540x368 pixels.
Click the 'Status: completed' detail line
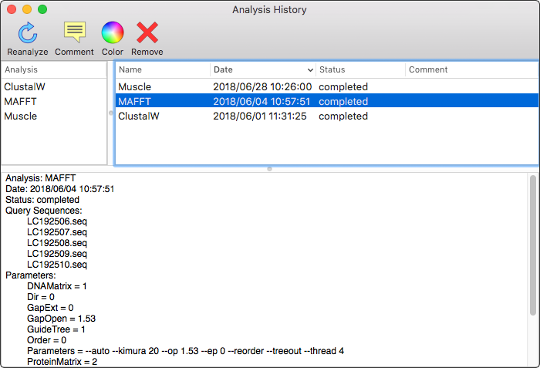(42, 200)
